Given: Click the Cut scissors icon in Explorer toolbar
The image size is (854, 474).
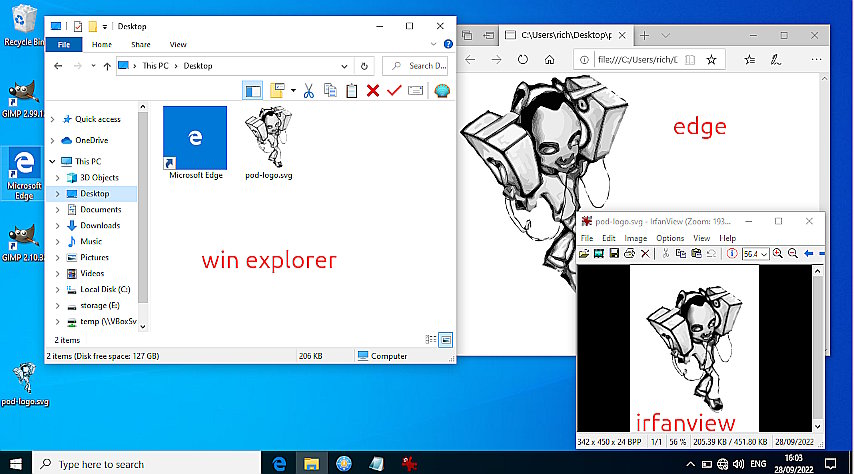Looking at the screenshot, I should (309, 90).
